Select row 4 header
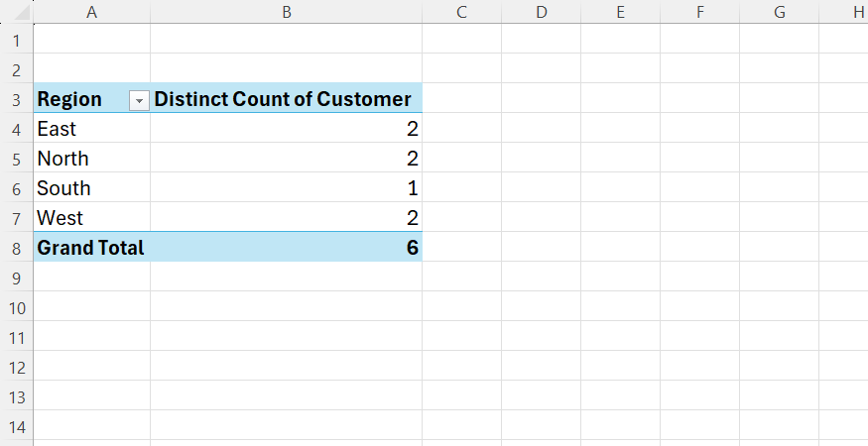Image resolution: width=868 pixels, height=446 pixels. coord(17,130)
